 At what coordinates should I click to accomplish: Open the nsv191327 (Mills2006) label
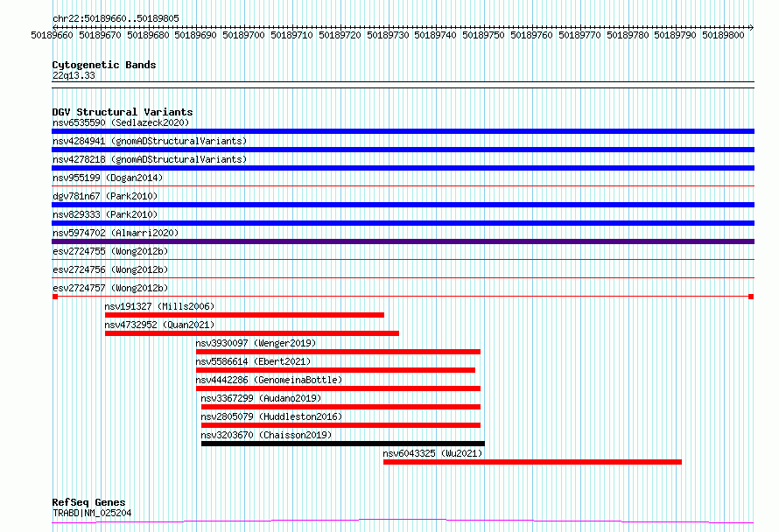click(159, 306)
